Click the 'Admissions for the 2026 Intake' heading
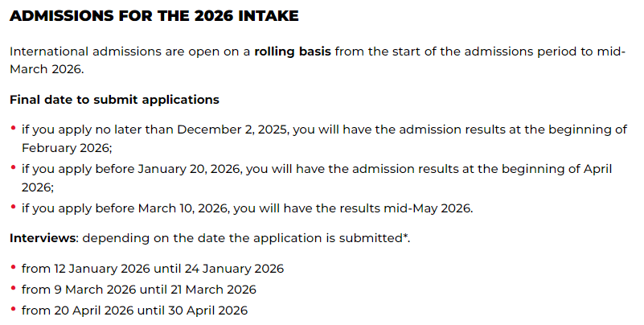The width and height of the screenshot is (644, 325). coord(154,16)
